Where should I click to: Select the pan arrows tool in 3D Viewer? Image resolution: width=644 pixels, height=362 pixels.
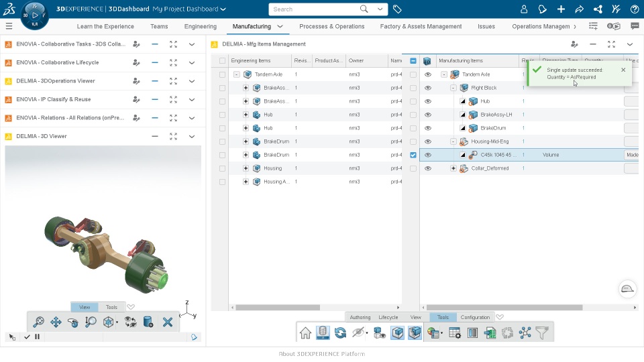point(56,322)
